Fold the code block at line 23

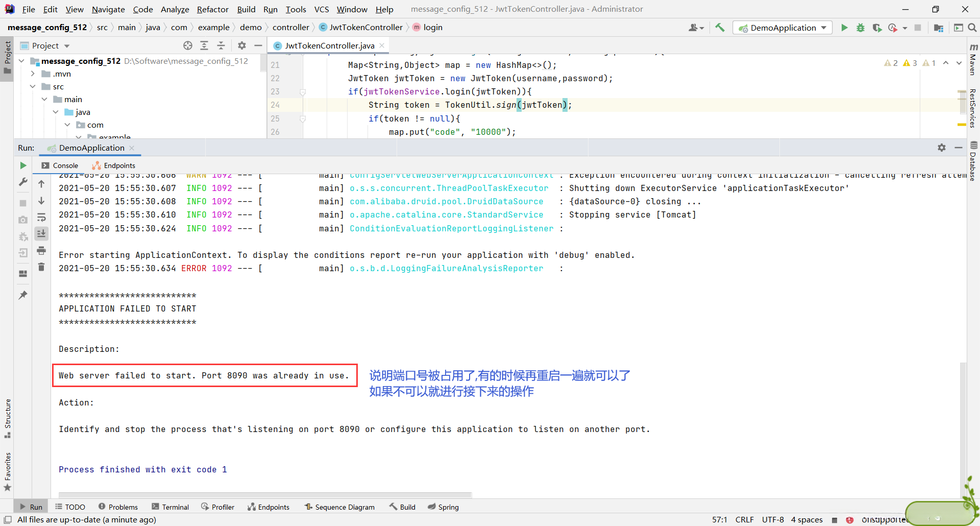303,92
